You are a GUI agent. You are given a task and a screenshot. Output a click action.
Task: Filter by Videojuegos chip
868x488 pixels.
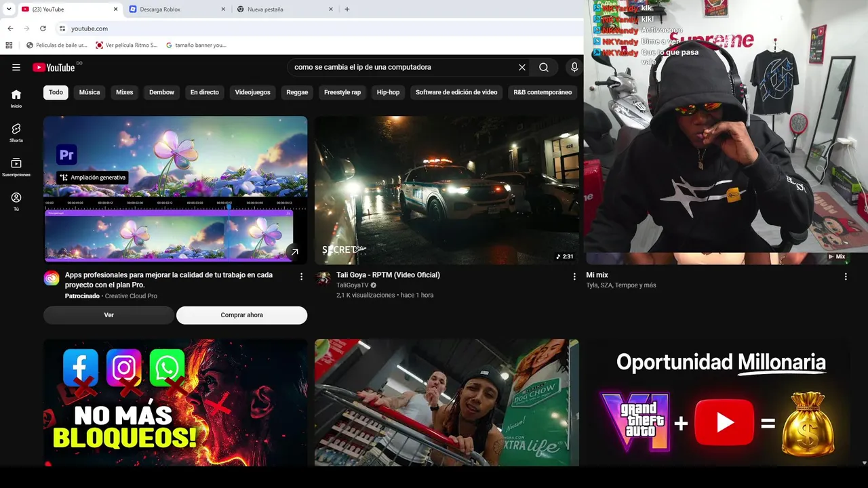[x=252, y=92]
